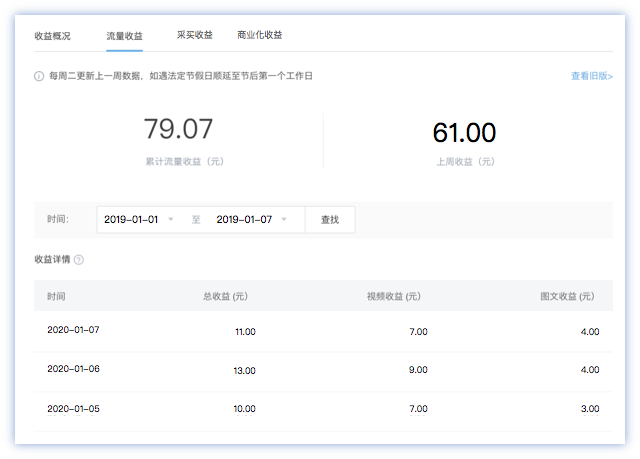This screenshot has height=459, width=640.
Task: Click the 总收益 (元) column header
Action: click(x=225, y=296)
